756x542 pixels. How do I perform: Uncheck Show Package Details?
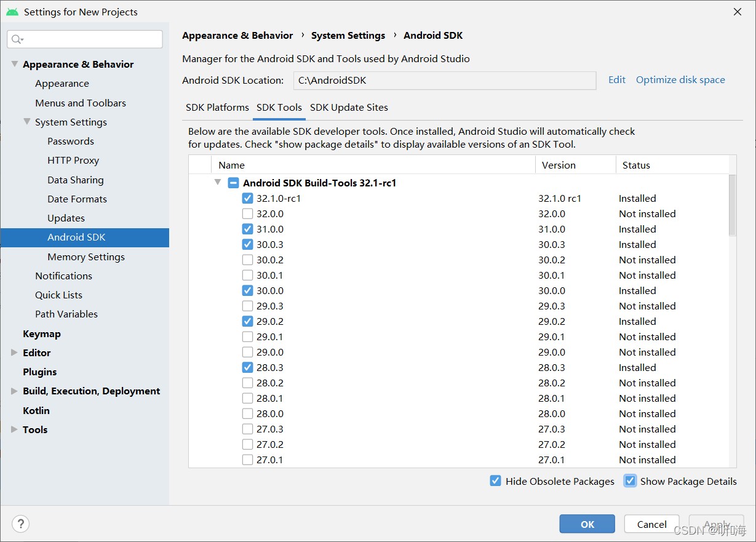[630, 481]
